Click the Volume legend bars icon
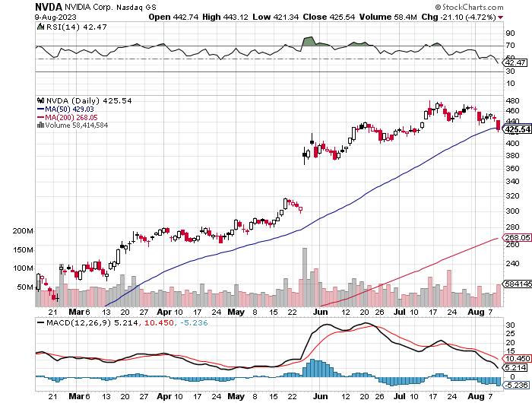Screen dimensions: 532x403 coord(40,125)
